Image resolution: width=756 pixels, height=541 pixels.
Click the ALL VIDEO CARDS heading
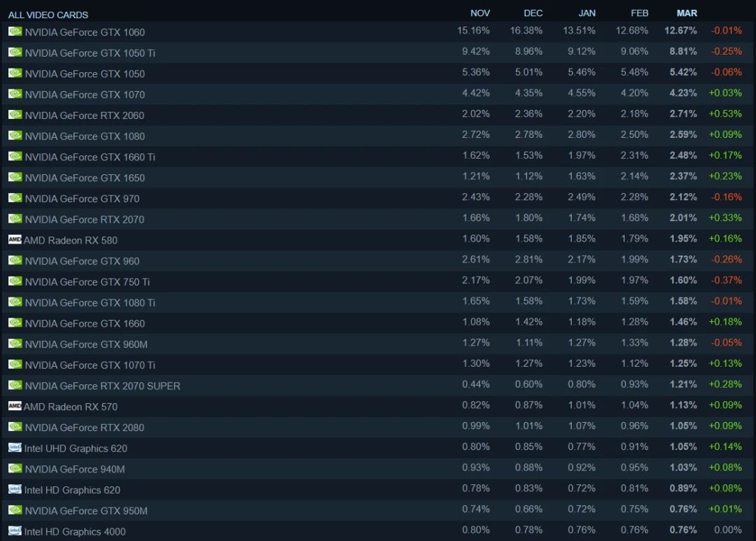[48, 15]
